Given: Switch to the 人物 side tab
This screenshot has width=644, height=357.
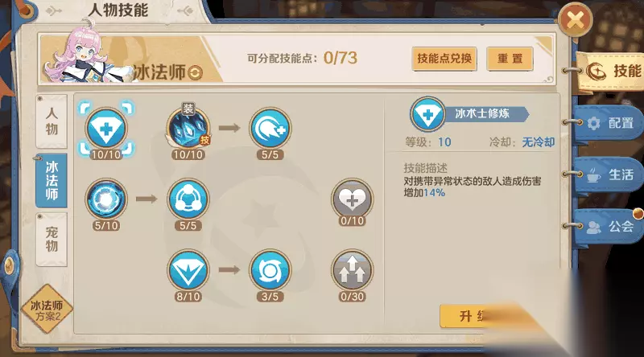Looking at the screenshot, I should coord(52,121).
